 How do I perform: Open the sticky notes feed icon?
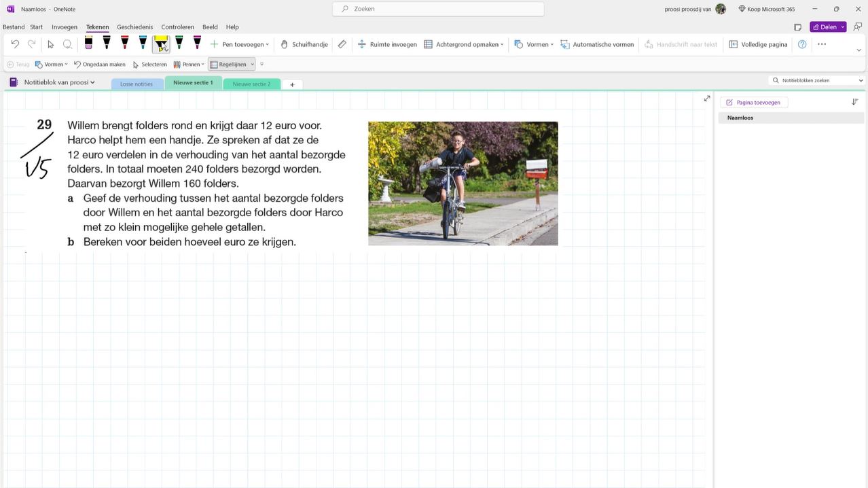(797, 27)
